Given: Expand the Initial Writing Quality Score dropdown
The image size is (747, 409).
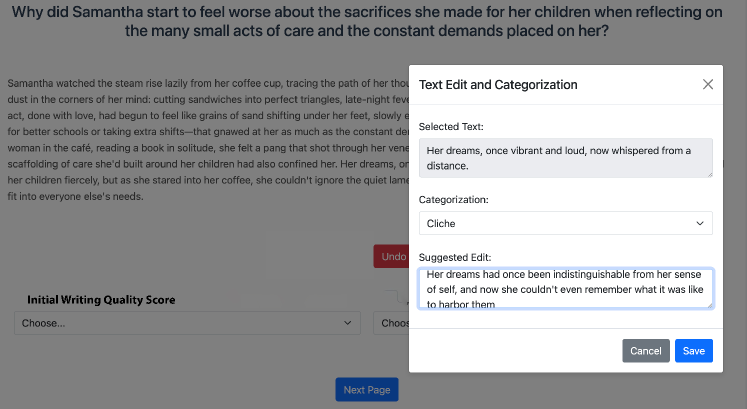Looking at the screenshot, I should (188, 323).
